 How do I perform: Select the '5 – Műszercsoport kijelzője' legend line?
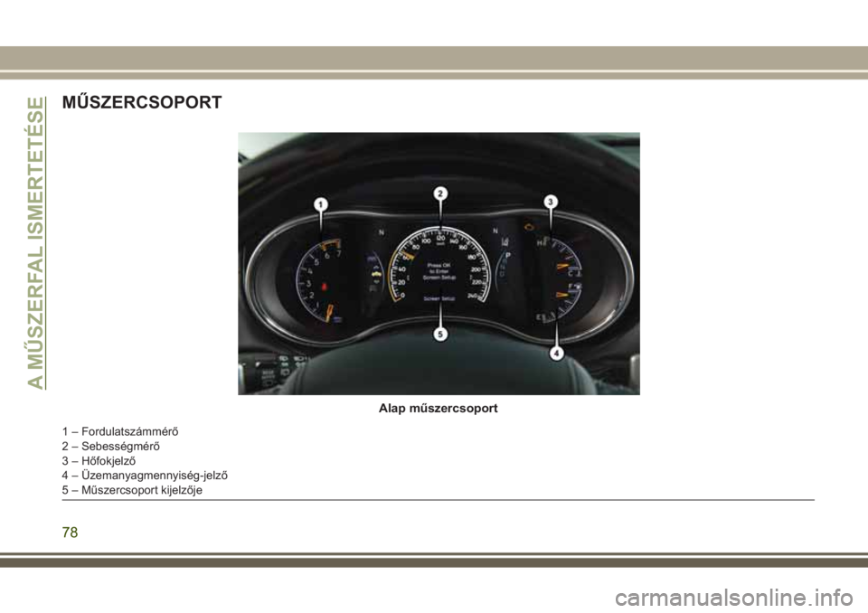(x=132, y=490)
